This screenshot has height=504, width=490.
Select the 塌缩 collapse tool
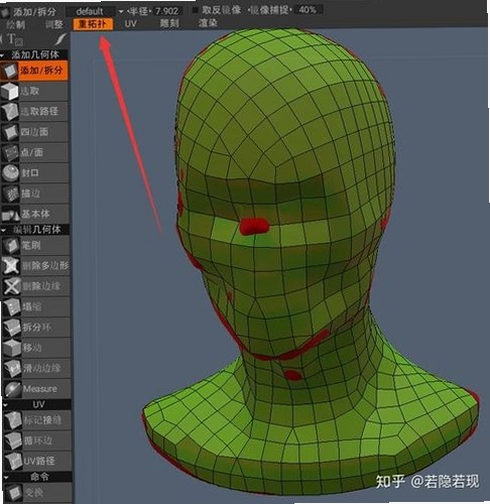click(35, 307)
